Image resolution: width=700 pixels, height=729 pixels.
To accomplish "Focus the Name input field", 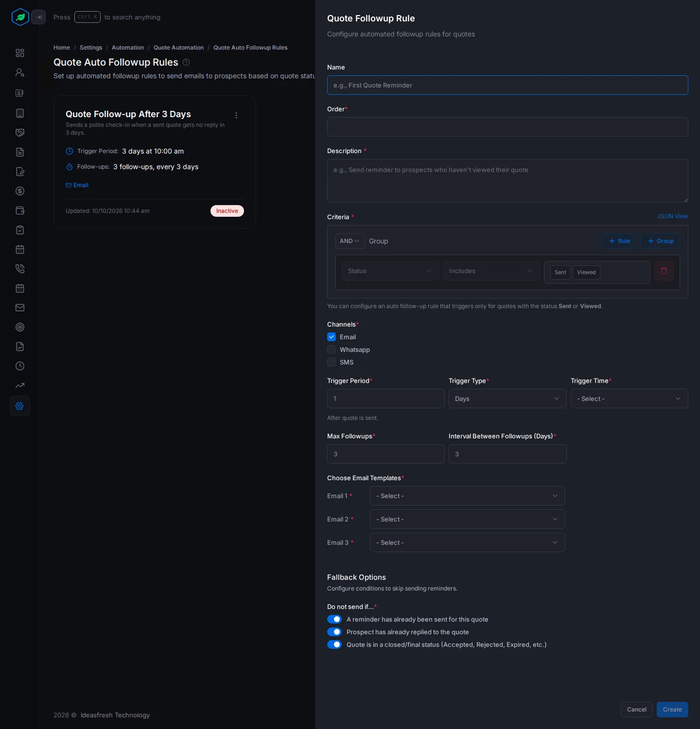I will pos(507,85).
